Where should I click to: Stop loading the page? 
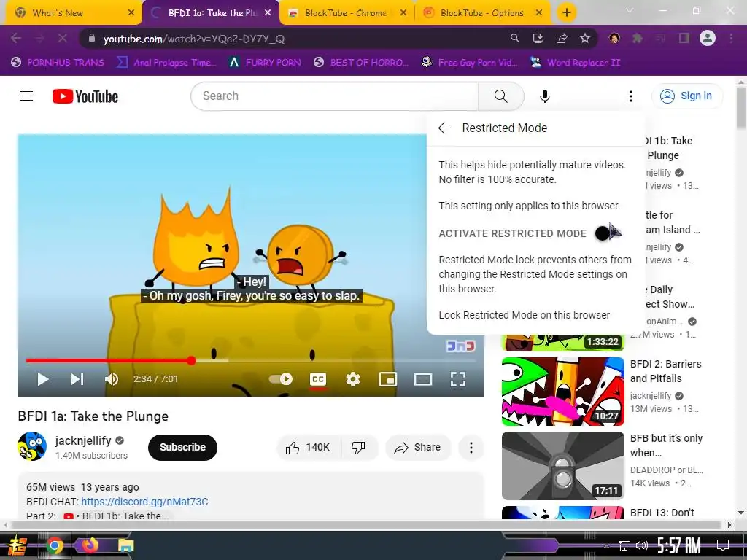coord(63,38)
